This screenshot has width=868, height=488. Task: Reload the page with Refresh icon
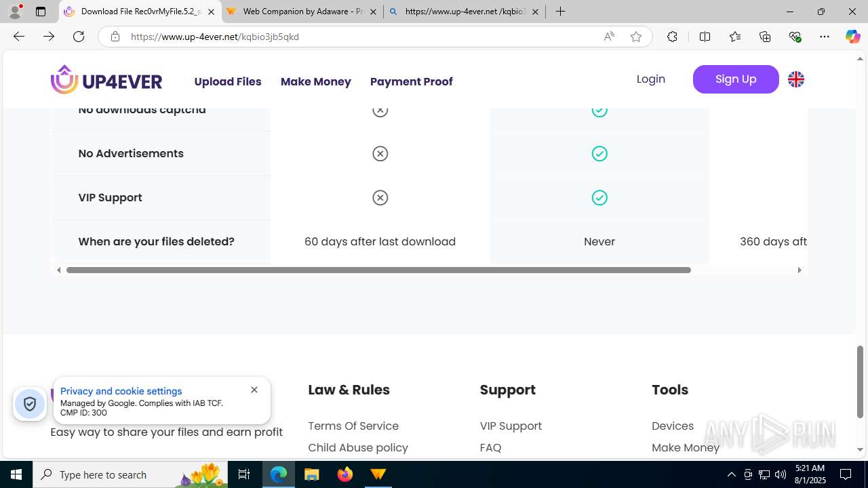coord(79,37)
